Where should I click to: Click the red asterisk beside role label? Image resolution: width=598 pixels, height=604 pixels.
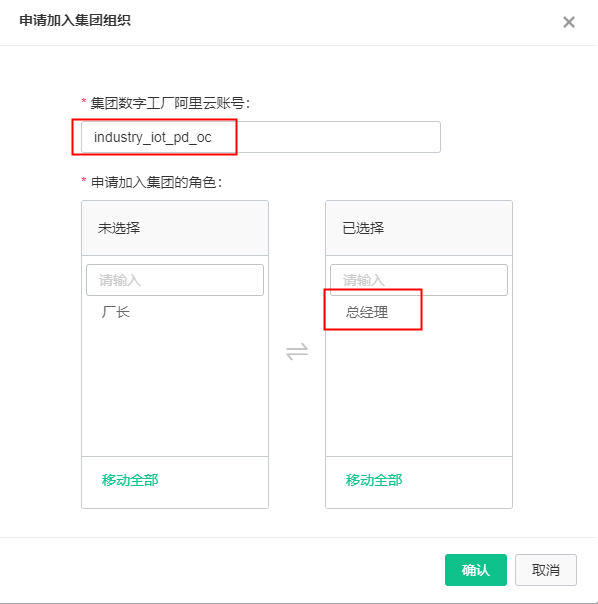coord(84,181)
